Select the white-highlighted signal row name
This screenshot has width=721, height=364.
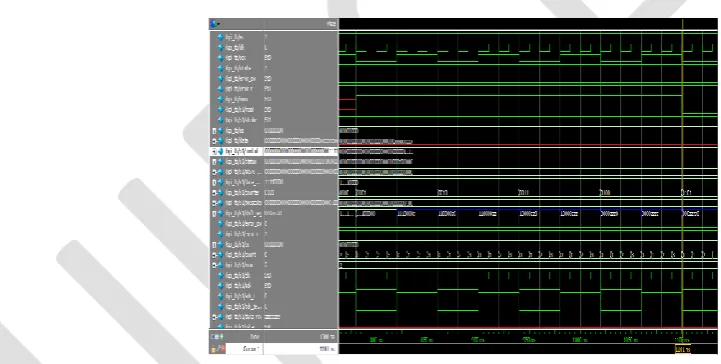243,151
